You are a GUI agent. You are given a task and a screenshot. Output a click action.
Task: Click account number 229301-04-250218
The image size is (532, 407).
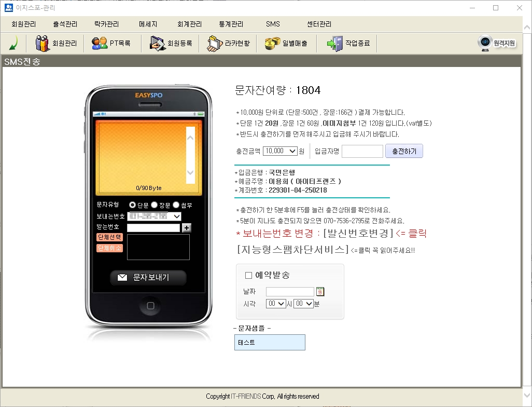[x=298, y=190]
